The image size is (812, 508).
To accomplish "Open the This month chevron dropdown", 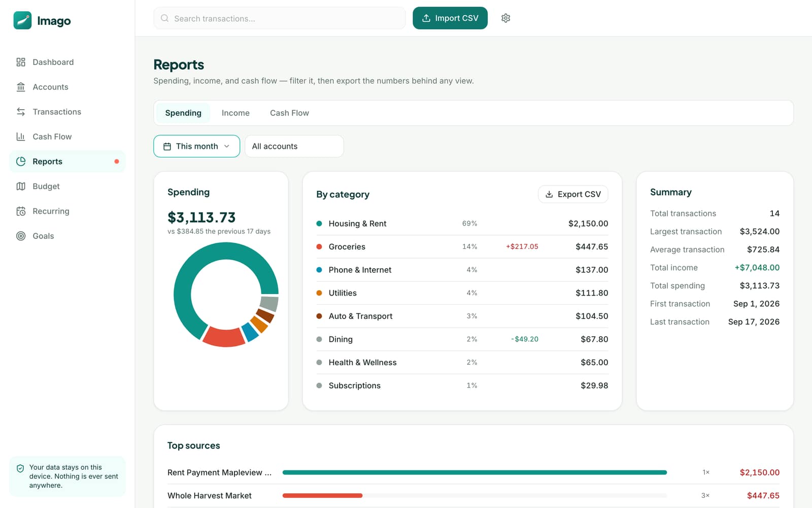I will [227, 146].
